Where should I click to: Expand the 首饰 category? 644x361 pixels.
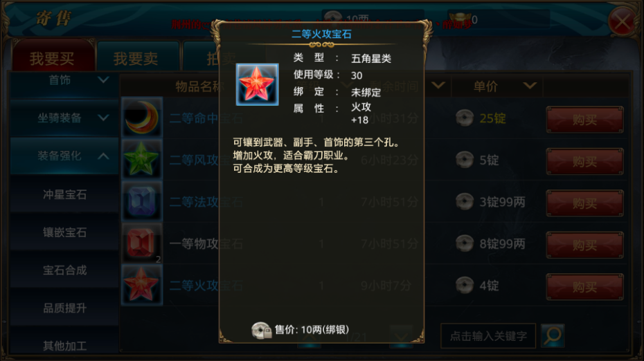[x=64, y=81]
